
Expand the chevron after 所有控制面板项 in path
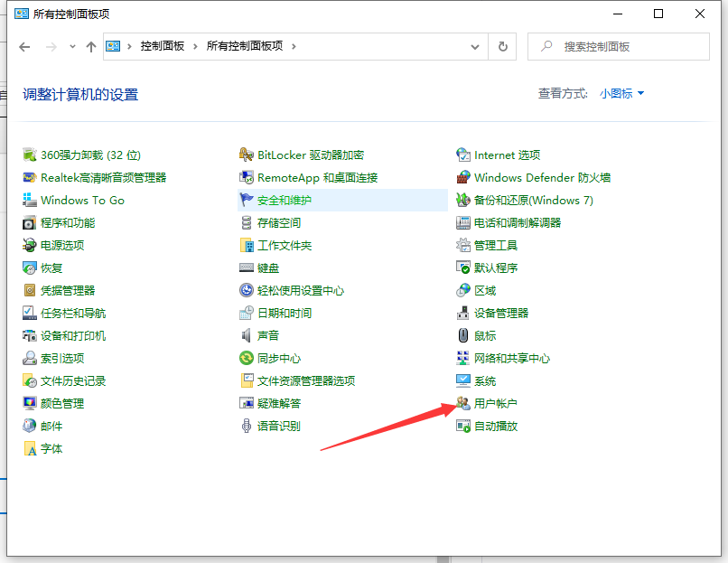pyautogui.click(x=294, y=46)
